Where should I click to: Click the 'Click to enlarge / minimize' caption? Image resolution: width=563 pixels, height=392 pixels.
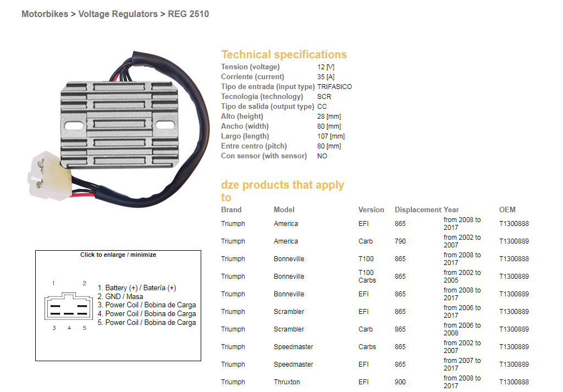coord(118,255)
